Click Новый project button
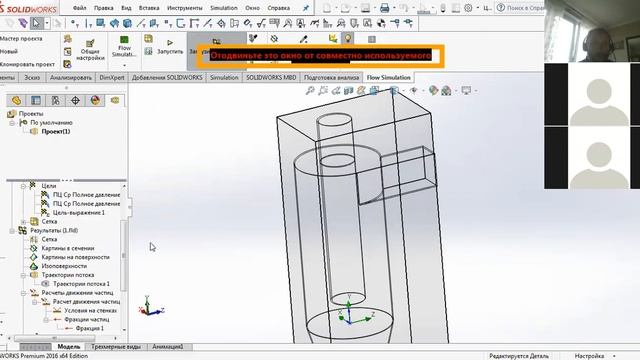Viewport: 640px width, 360px height. 9,51
